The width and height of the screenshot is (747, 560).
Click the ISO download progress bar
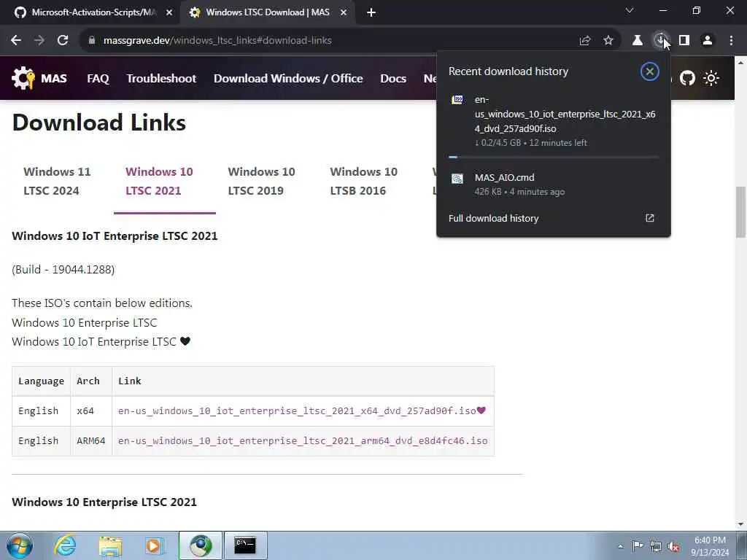coord(554,157)
